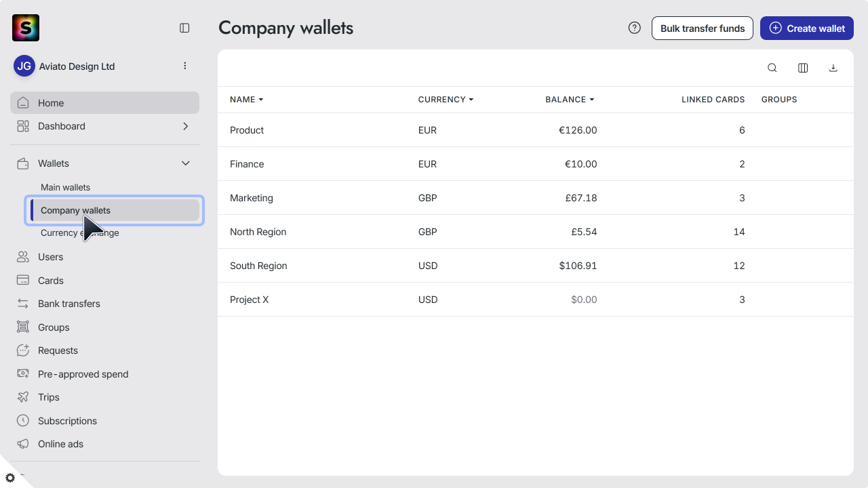Click Bulk transfer funds button
Screen dimensions: 868x488
(x=703, y=28)
